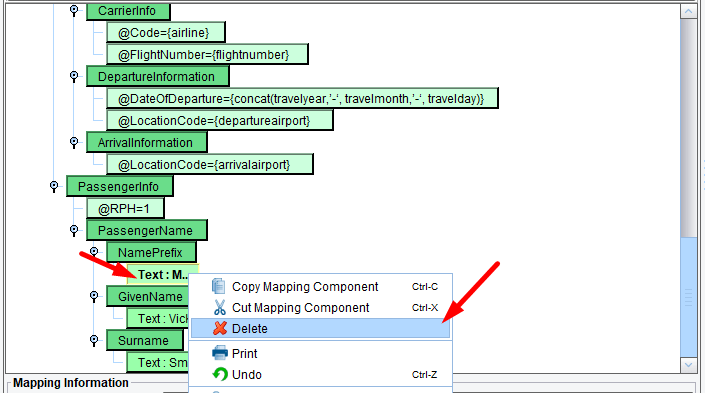Viewport: 705px width, 393px height.
Task: Select the NamePrefix element
Action: (152, 252)
